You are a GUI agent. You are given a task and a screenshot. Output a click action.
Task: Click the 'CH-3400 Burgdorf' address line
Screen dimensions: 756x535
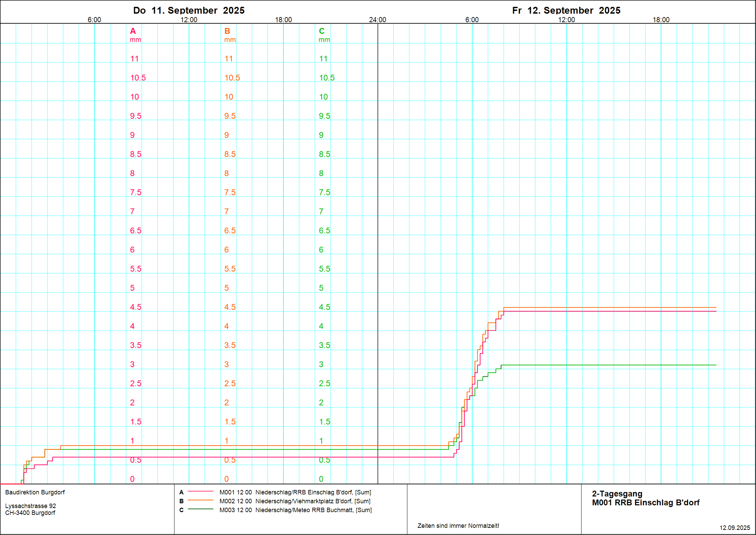click(x=30, y=513)
